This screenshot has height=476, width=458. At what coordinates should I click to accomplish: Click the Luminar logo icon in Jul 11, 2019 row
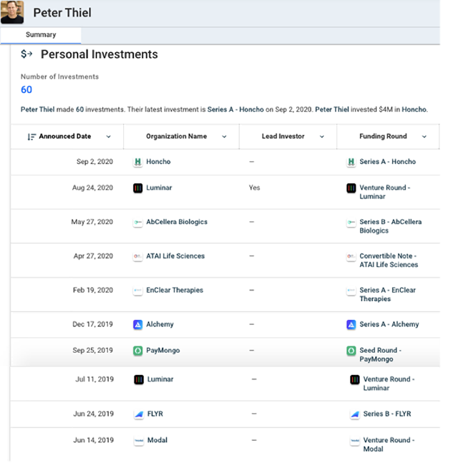(x=139, y=379)
